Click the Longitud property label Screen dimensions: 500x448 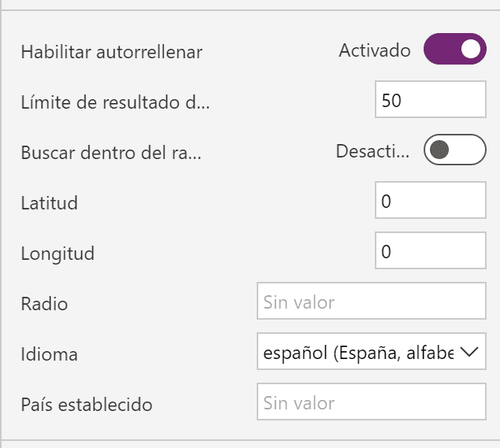57,254
